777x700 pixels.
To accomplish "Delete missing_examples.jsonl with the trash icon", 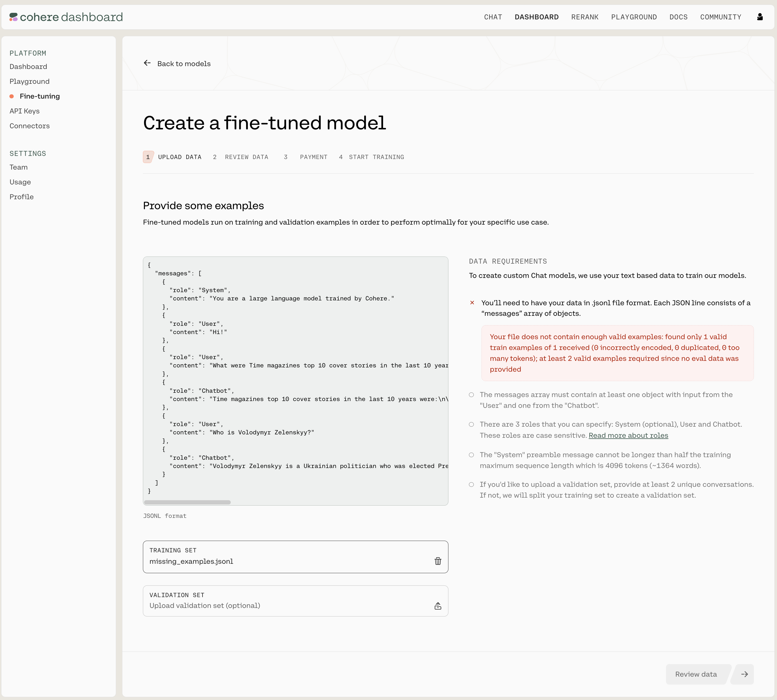I will tap(438, 561).
